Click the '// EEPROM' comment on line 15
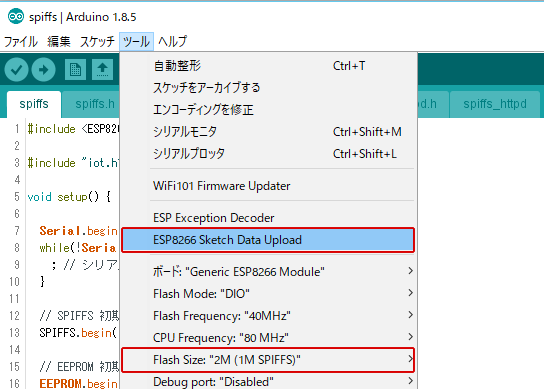The height and width of the screenshot is (389, 544). click(79, 367)
